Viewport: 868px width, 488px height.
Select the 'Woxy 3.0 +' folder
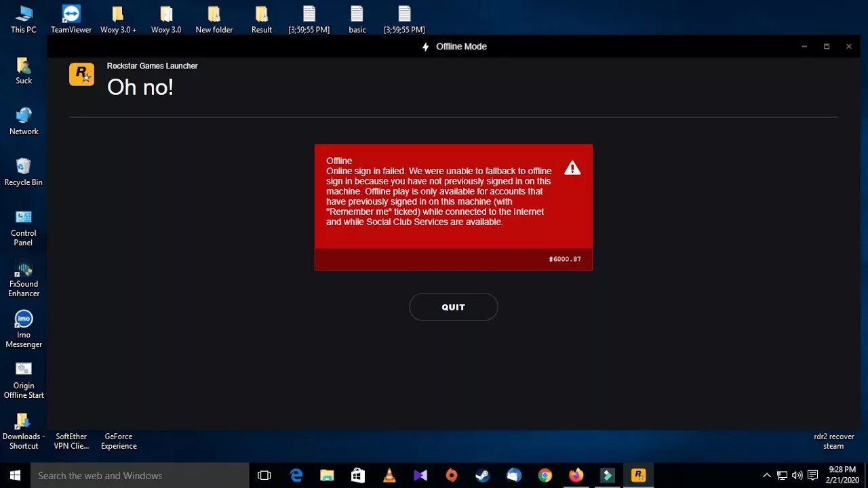click(119, 19)
